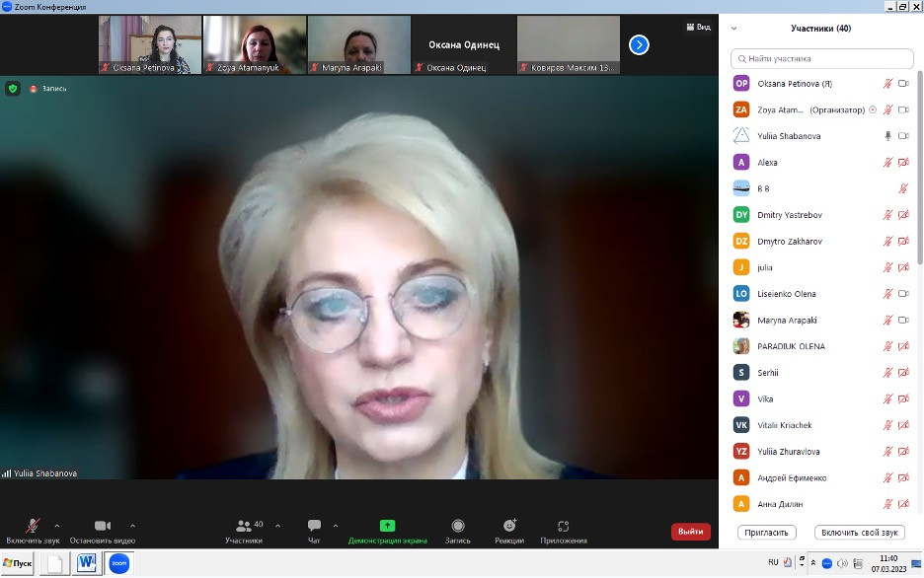Click Oksana Petinova (Я) camera icon

pos(903,84)
